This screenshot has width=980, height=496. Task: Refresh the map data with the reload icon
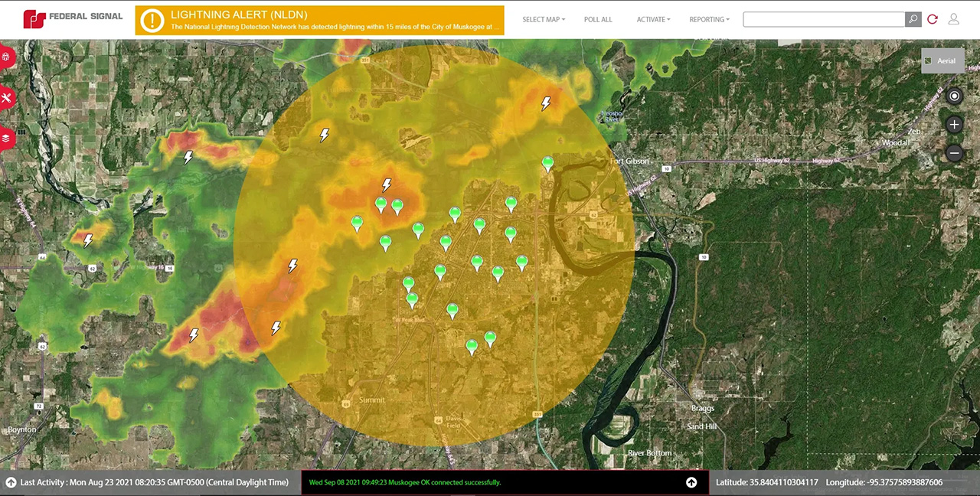(x=933, y=19)
